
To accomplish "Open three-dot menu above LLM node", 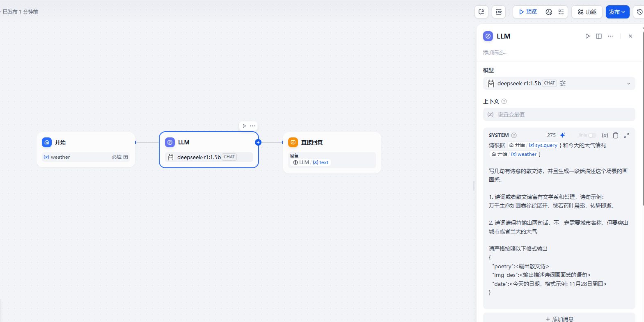I will tap(252, 126).
